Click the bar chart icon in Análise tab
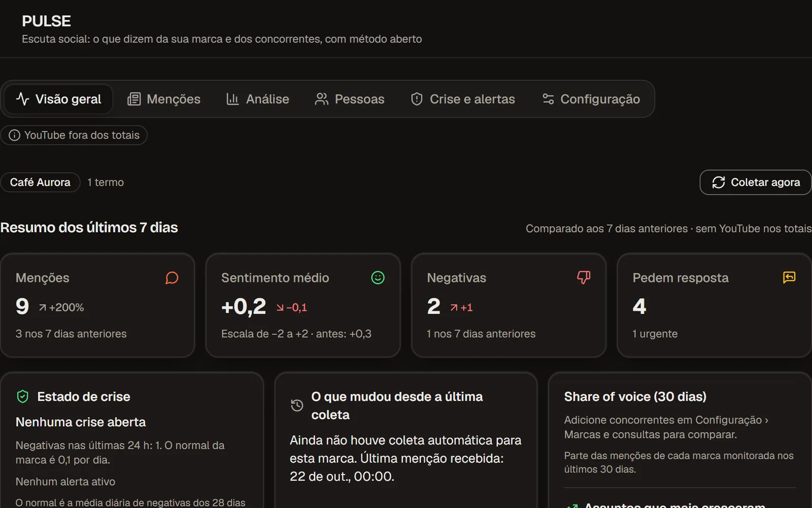 (x=232, y=99)
